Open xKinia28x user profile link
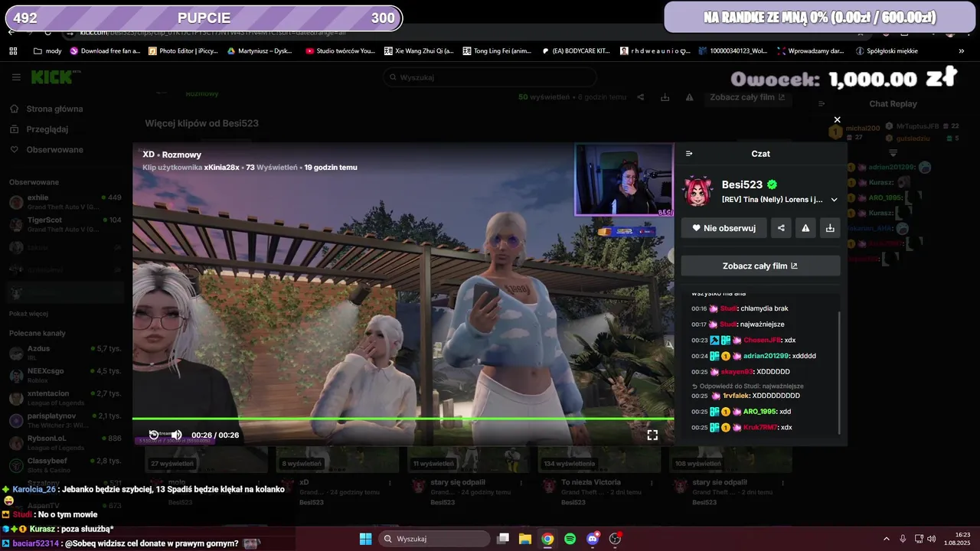The height and width of the screenshot is (551, 980). coord(221,167)
